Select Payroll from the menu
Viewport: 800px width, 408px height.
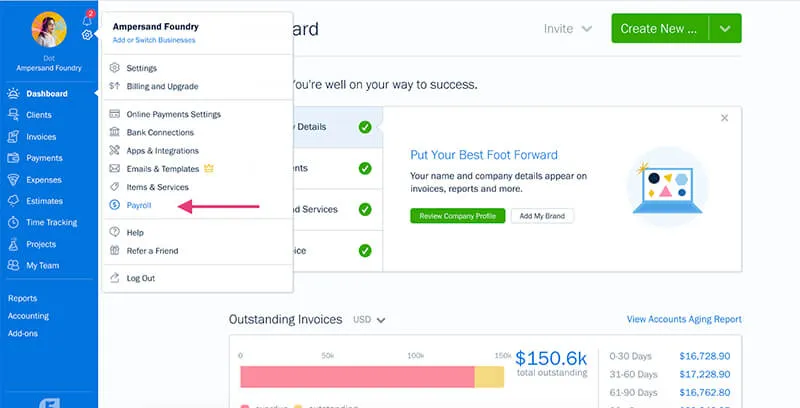[x=139, y=205]
